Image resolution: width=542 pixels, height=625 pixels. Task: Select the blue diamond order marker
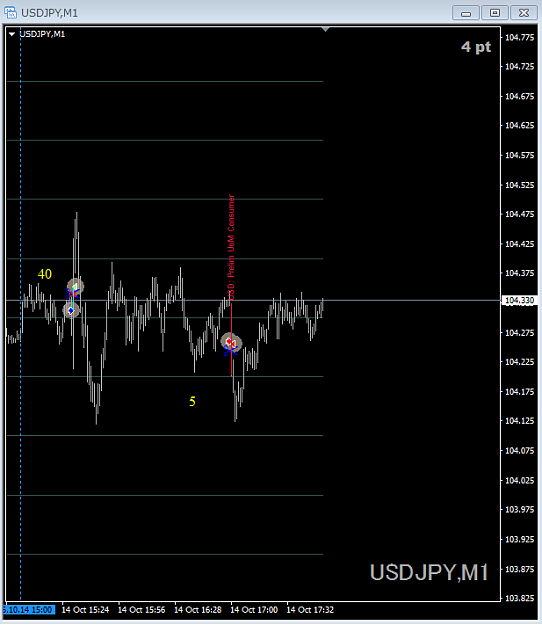[71, 310]
